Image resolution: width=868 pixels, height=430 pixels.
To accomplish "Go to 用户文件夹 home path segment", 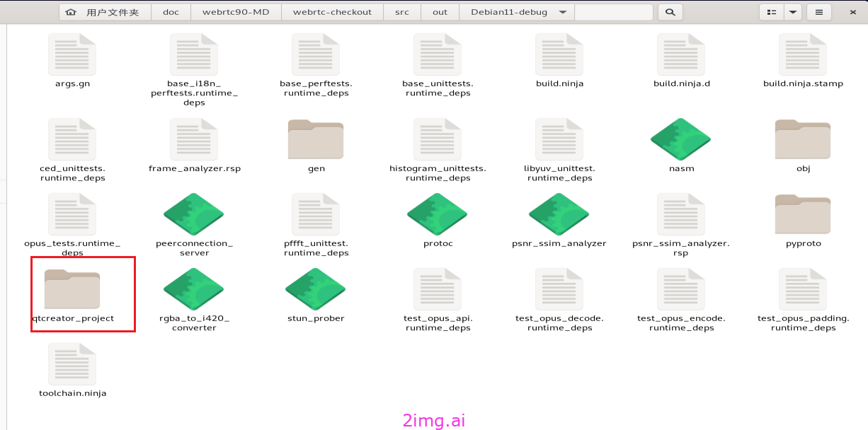I will pyautogui.click(x=105, y=12).
